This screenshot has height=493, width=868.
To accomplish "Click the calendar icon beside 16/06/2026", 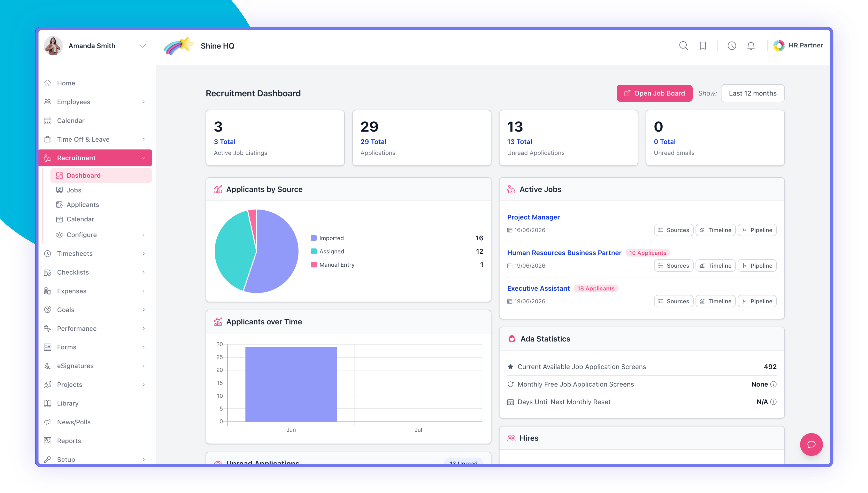I will [x=509, y=230].
